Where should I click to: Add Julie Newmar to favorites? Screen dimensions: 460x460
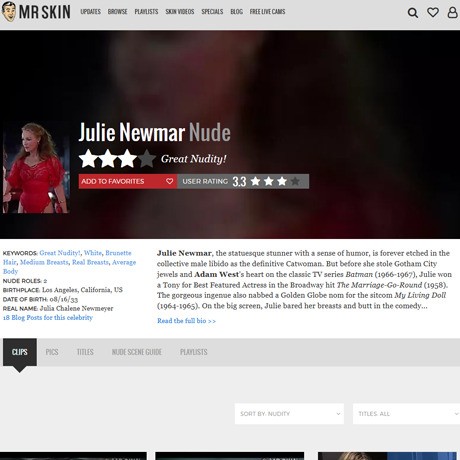click(x=128, y=181)
